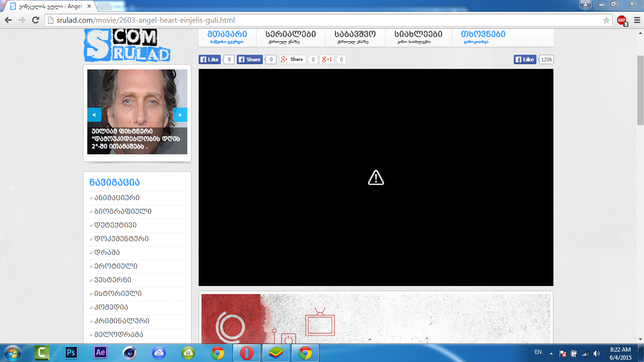Click the Facebook Share button
644x362 pixels.
250,59
